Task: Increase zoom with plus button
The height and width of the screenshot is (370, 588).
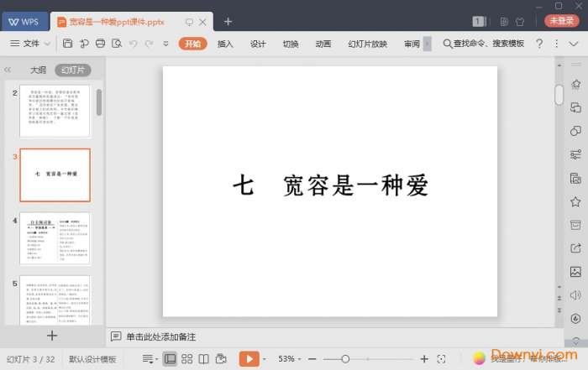Action: [424, 359]
